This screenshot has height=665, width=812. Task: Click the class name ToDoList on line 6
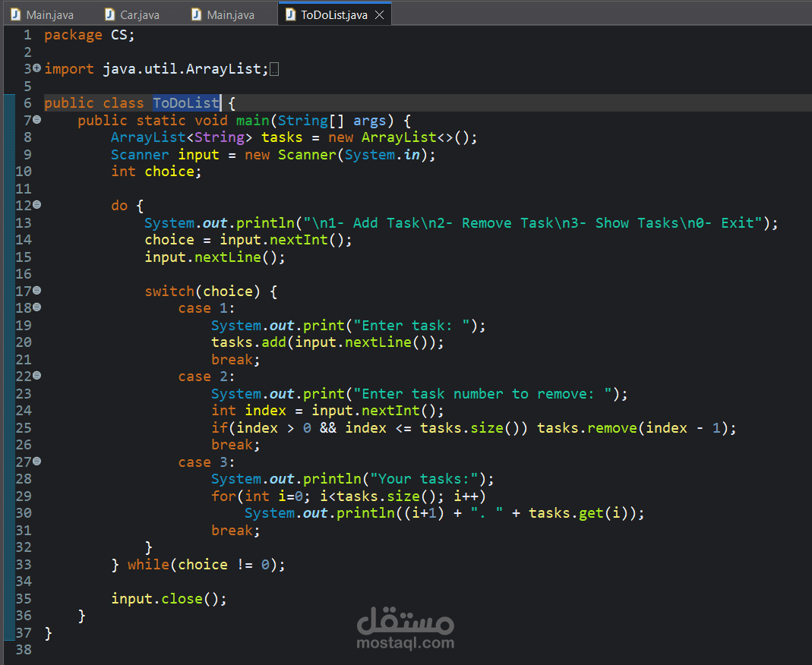pos(185,103)
